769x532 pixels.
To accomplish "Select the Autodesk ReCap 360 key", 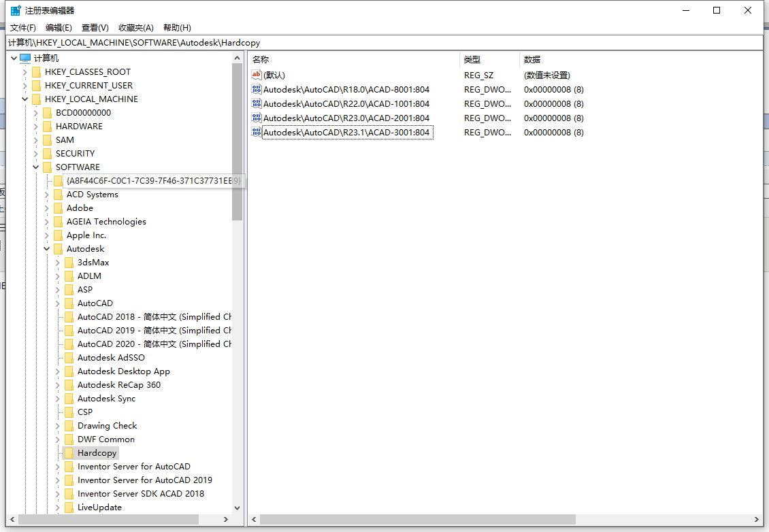I will 119,385.
